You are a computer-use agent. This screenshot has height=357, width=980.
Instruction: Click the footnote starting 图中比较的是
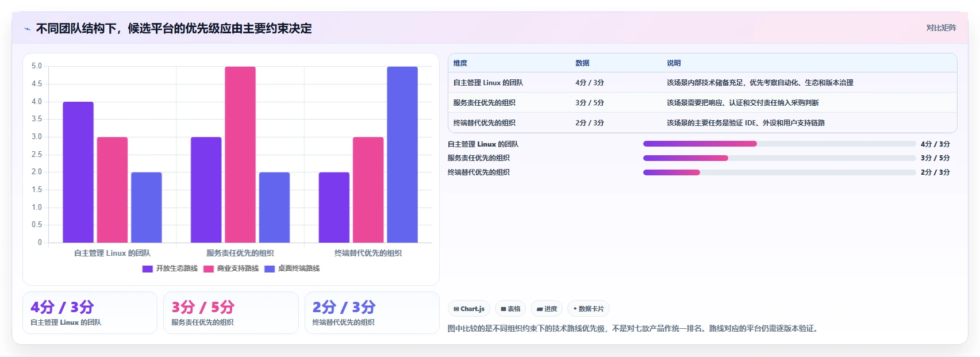[632, 328]
